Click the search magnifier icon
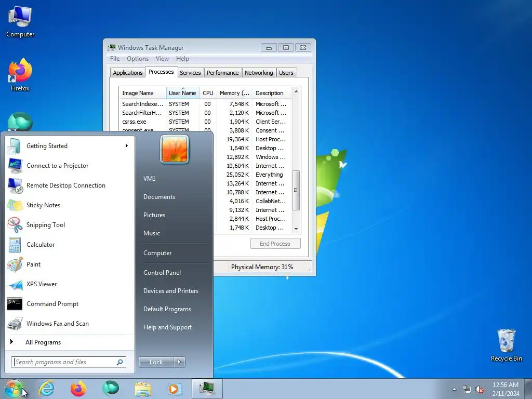This screenshot has height=399, width=532. click(120, 362)
